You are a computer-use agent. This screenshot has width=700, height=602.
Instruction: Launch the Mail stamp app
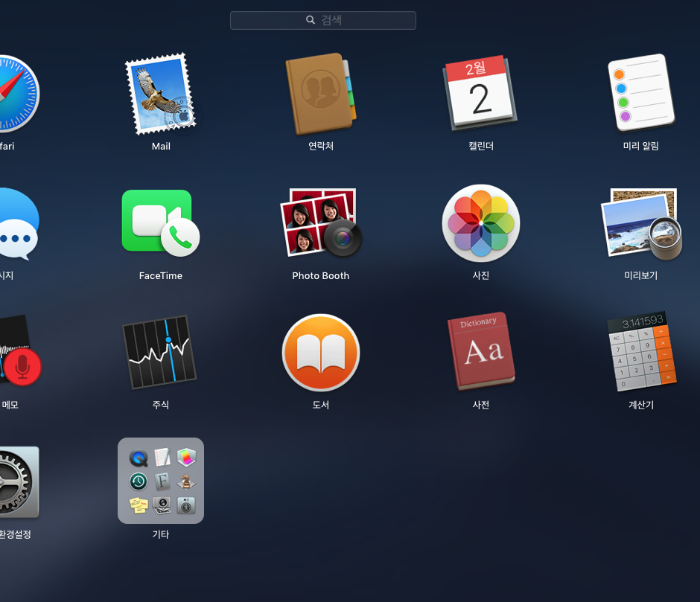point(161,94)
